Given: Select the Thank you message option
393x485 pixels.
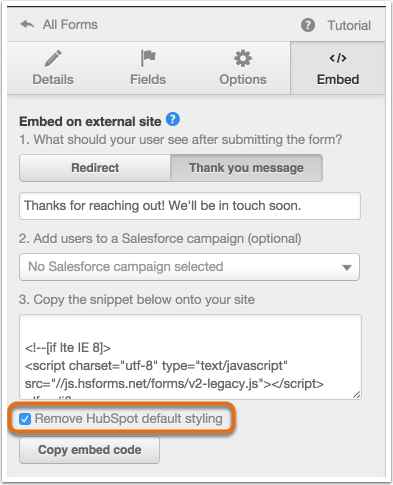Looking at the screenshot, I should pos(246,168).
